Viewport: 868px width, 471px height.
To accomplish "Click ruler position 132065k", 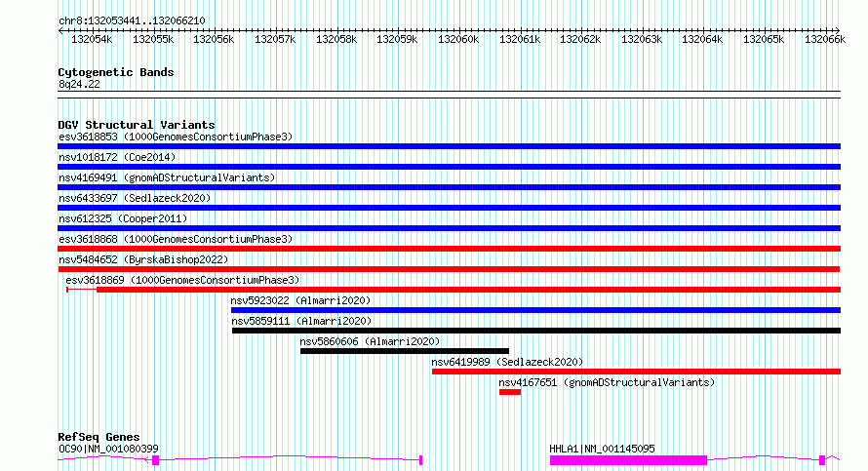I will click(x=764, y=39).
